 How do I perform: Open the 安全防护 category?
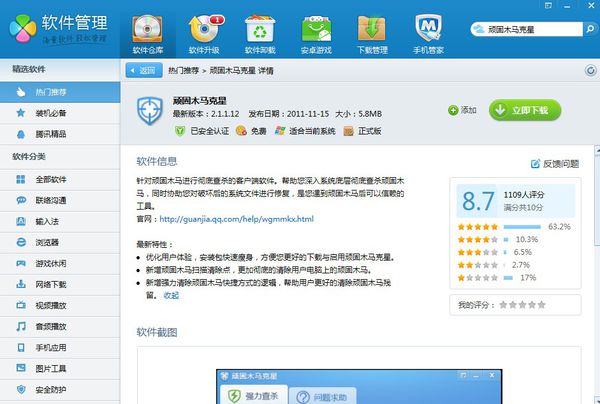pyautogui.click(x=60, y=390)
